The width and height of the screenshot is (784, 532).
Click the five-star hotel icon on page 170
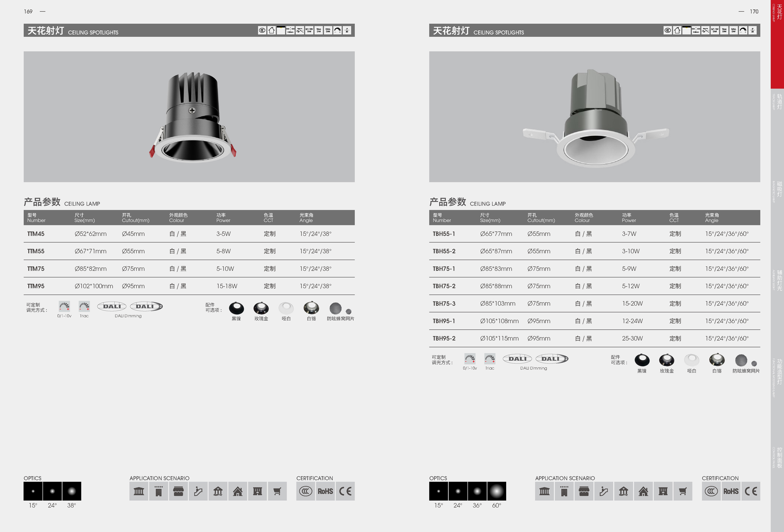[564, 491]
